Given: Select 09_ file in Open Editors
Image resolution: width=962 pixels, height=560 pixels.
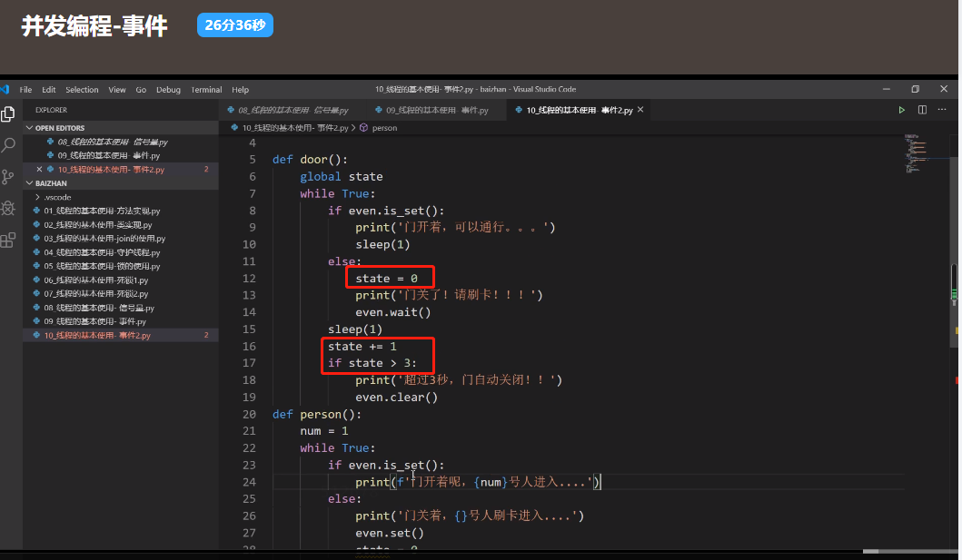Looking at the screenshot, I should pyautogui.click(x=121, y=155).
